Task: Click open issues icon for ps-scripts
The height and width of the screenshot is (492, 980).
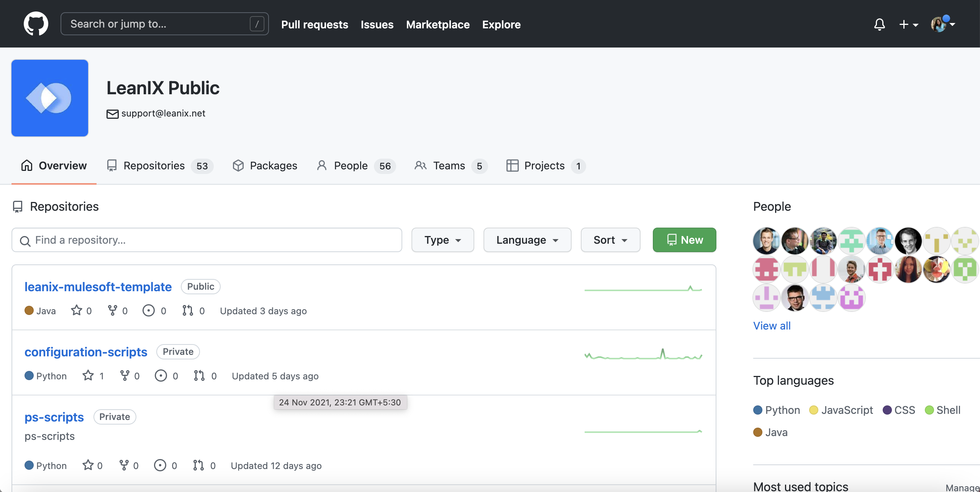Action: tap(160, 465)
